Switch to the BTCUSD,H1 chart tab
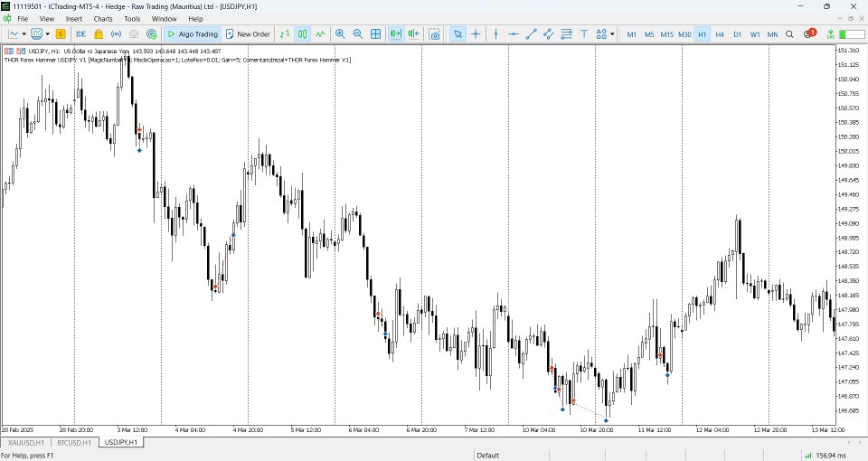The width and height of the screenshot is (868, 461). tap(74, 443)
